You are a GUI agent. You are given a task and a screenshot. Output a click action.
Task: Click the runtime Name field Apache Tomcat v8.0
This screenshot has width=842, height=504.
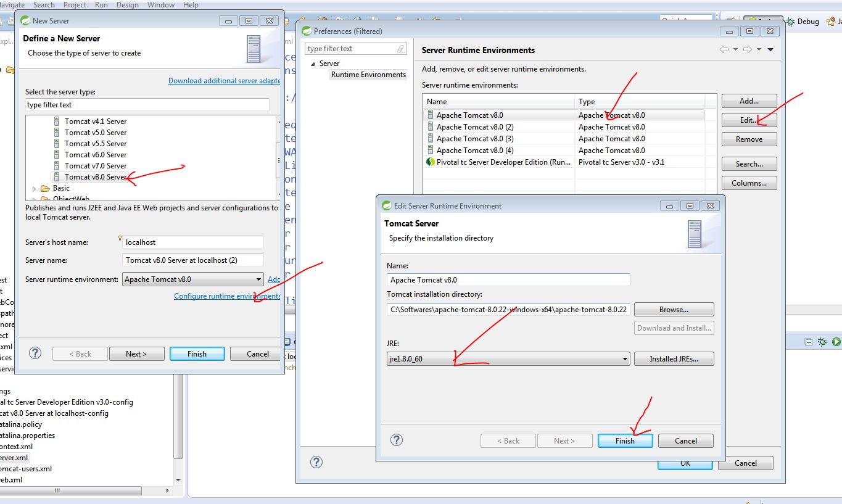508,280
